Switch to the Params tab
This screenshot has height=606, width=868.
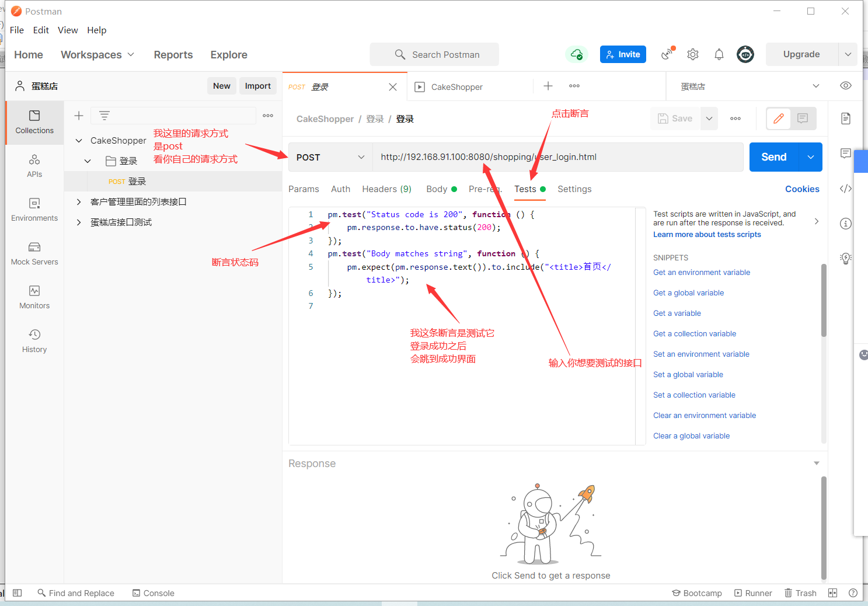[304, 189]
